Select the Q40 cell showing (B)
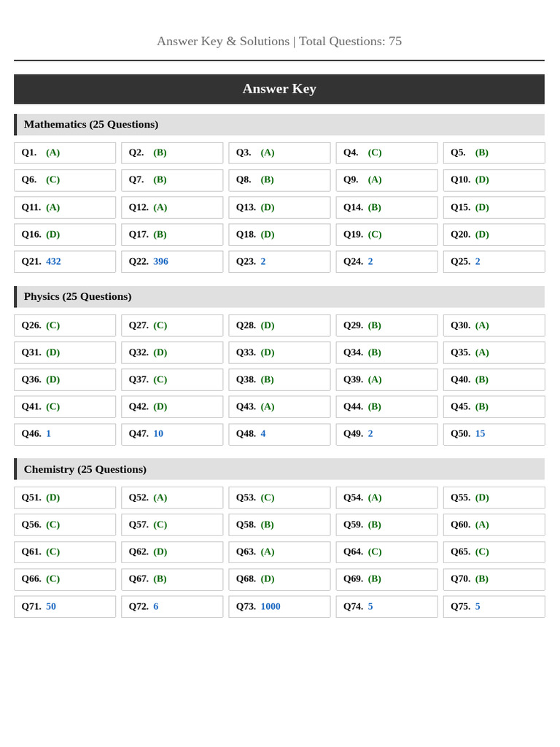560x747 pixels. pyautogui.click(x=494, y=379)
